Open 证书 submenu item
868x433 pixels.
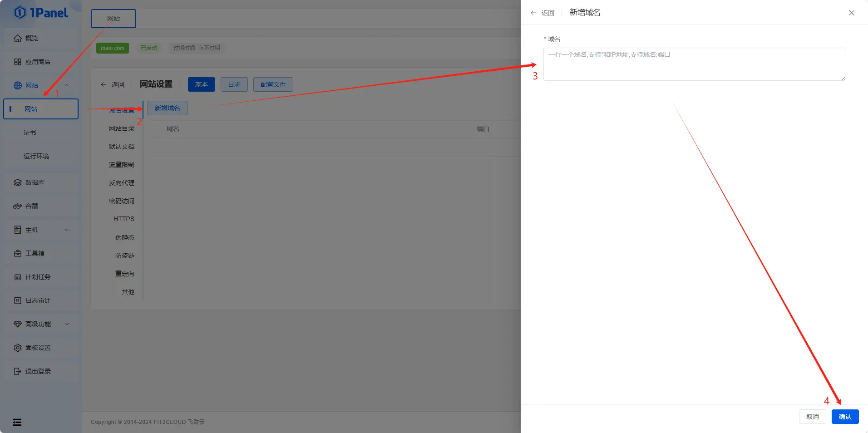[30, 133]
